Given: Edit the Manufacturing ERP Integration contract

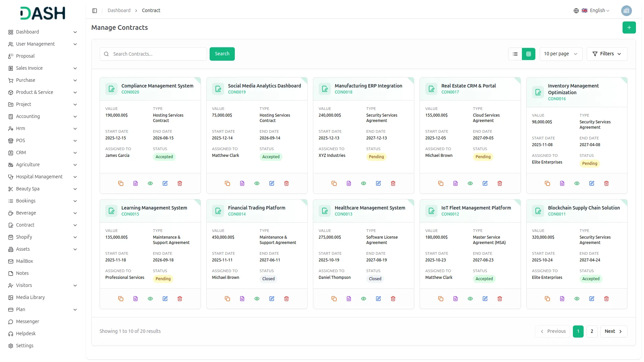Looking at the screenshot, I should 378,183.
